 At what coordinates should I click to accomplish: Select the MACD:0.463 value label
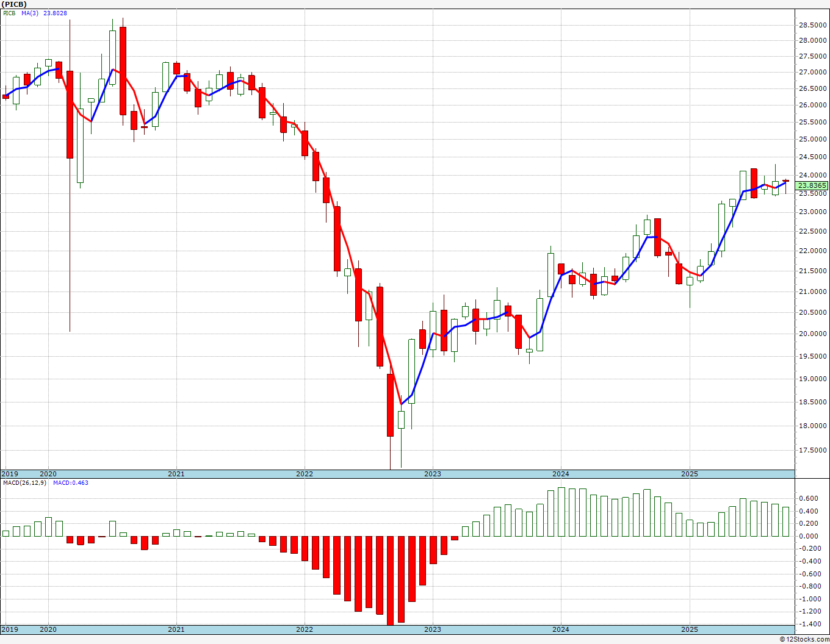point(70,483)
